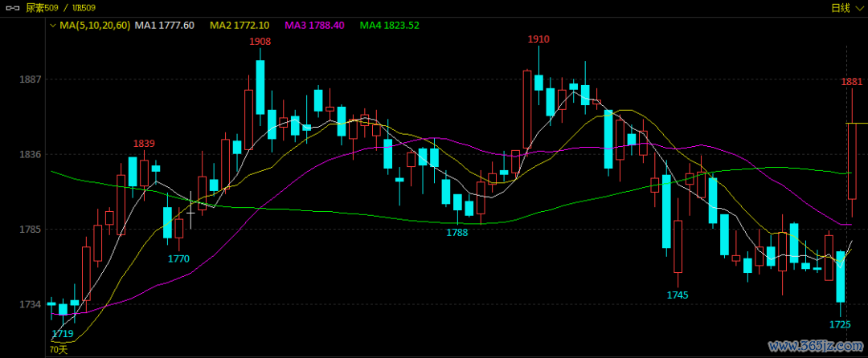Click the 1910 peak price marker
The image size is (868, 358).
pyautogui.click(x=538, y=39)
